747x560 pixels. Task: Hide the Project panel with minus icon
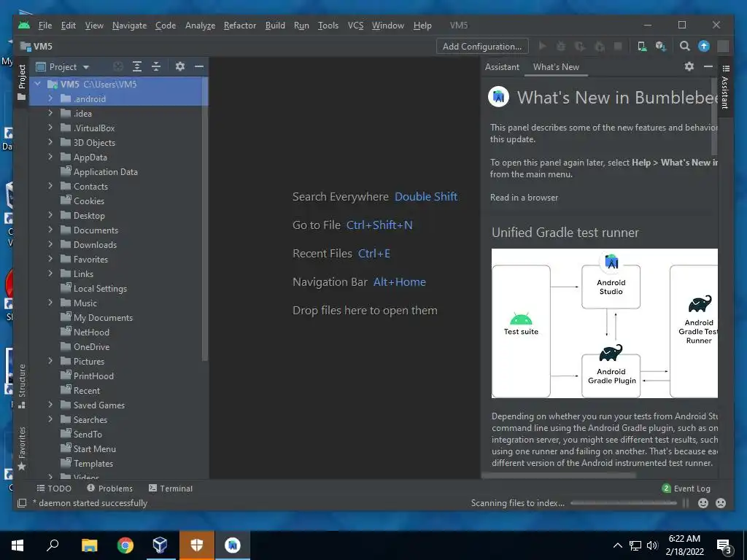point(199,66)
